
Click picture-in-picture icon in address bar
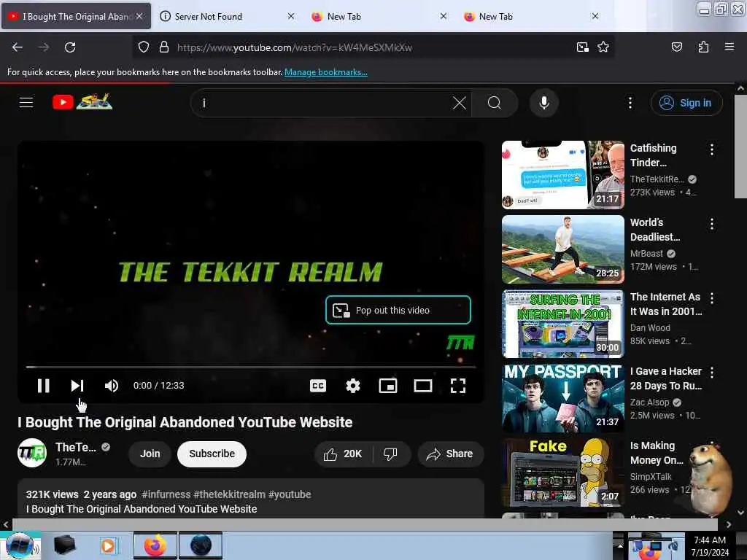582,47
